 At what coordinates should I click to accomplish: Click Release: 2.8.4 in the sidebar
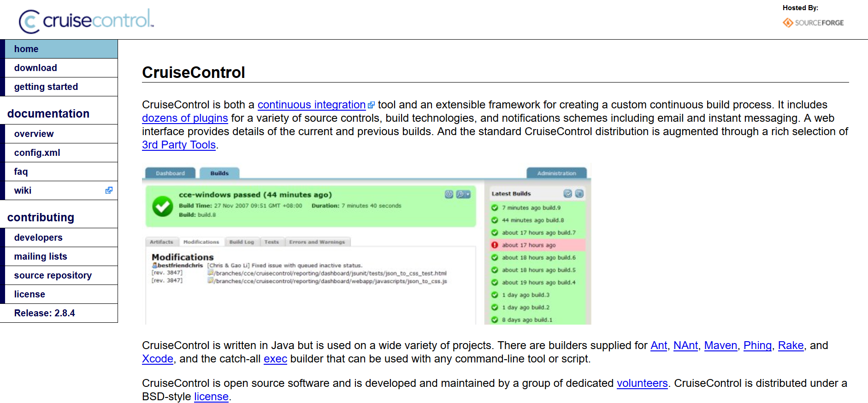[x=45, y=313]
